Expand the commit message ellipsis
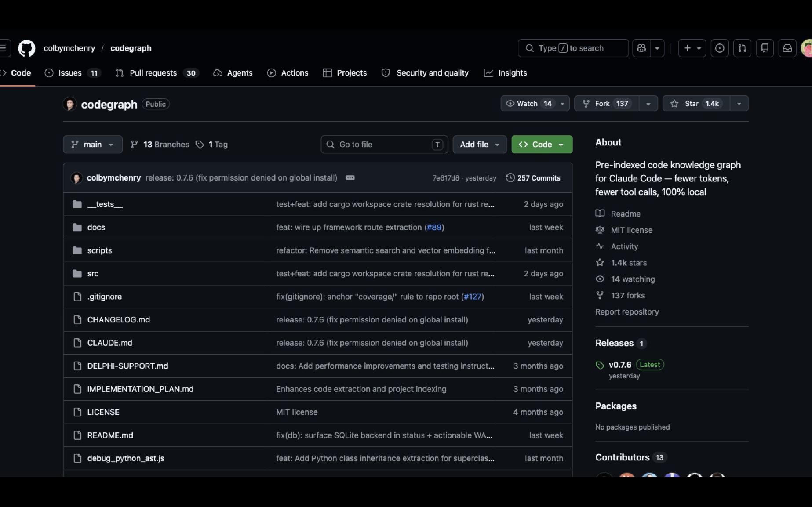Image resolution: width=812 pixels, height=507 pixels. coord(350,178)
